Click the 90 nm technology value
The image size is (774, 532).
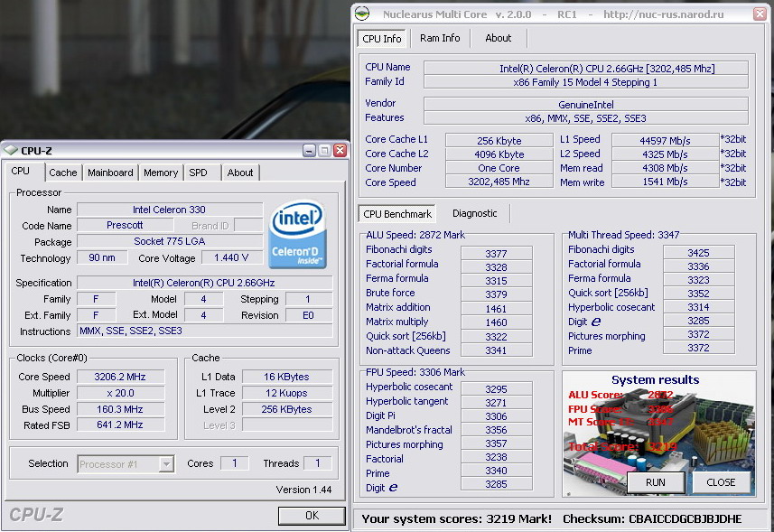click(x=102, y=257)
